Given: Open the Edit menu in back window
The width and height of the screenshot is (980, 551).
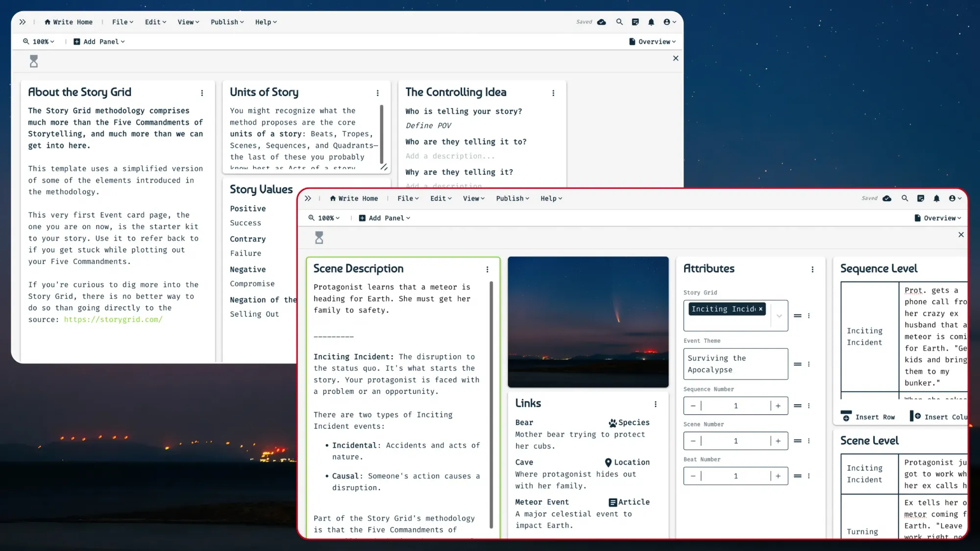Looking at the screenshot, I should [155, 22].
